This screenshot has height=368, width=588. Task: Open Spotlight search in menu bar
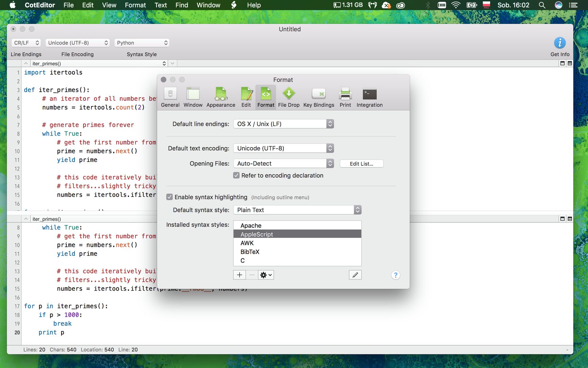[542, 5]
